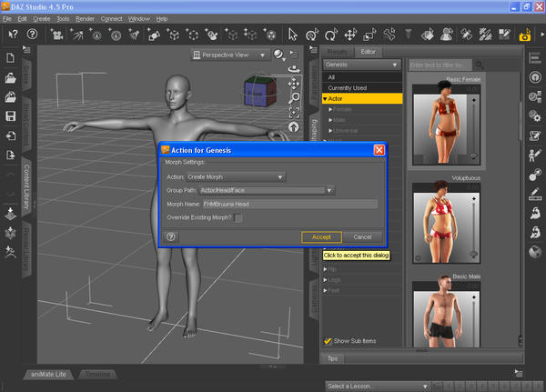The height and width of the screenshot is (392, 546).
Task: Expand the Feet group in the list
Action: [x=325, y=290]
